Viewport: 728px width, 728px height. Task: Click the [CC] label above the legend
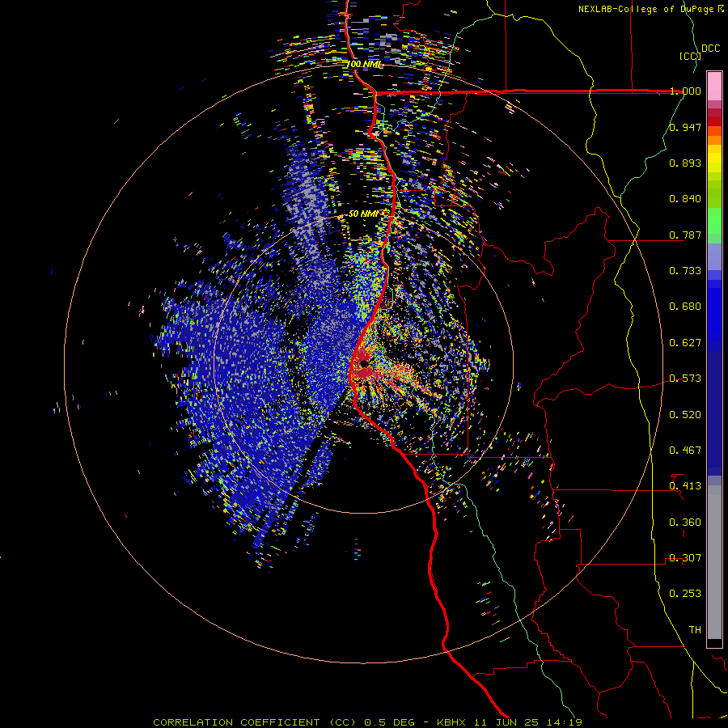690,56
